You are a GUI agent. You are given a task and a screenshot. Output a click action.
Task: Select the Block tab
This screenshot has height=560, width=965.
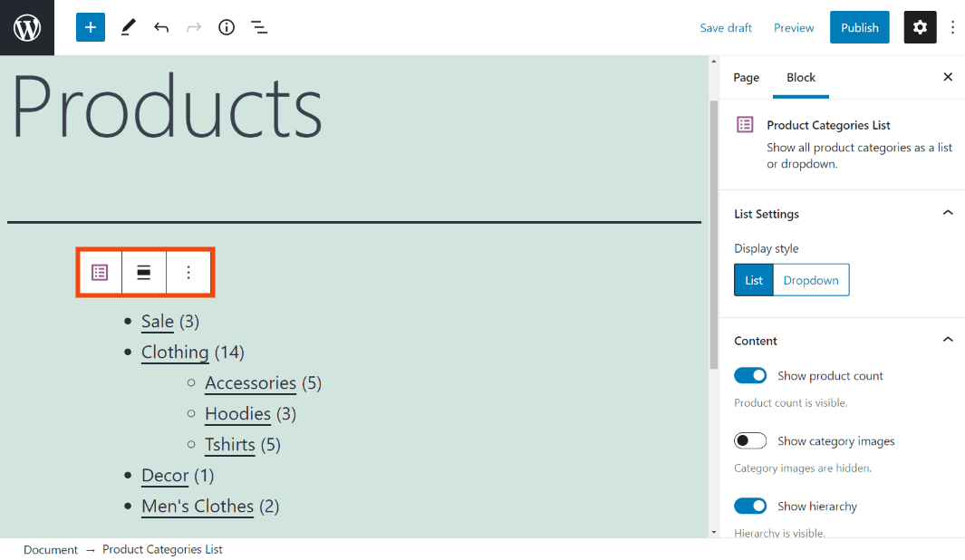[x=801, y=78]
